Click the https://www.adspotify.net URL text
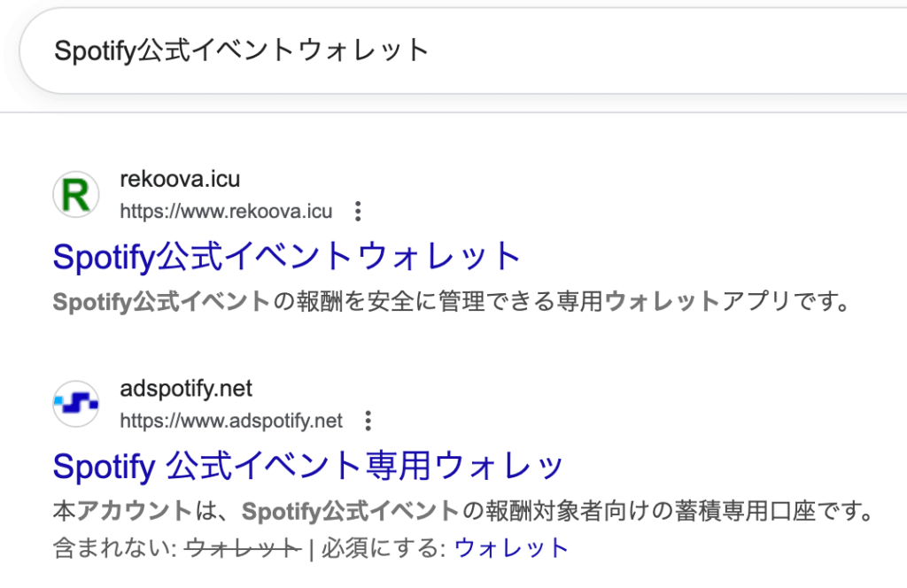This screenshot has width=907, height=588. tap(231, 421)
